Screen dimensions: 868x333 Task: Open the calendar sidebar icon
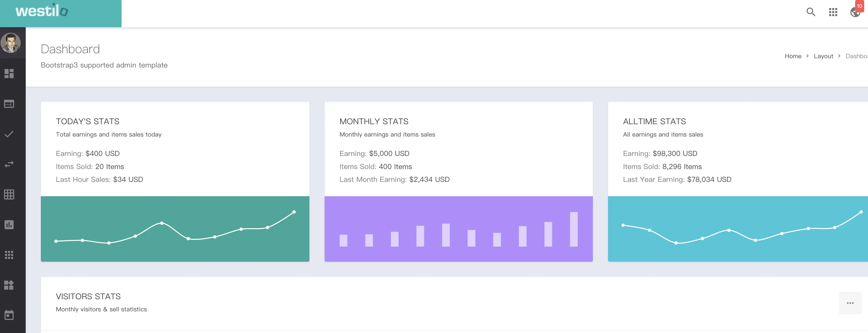9,315
